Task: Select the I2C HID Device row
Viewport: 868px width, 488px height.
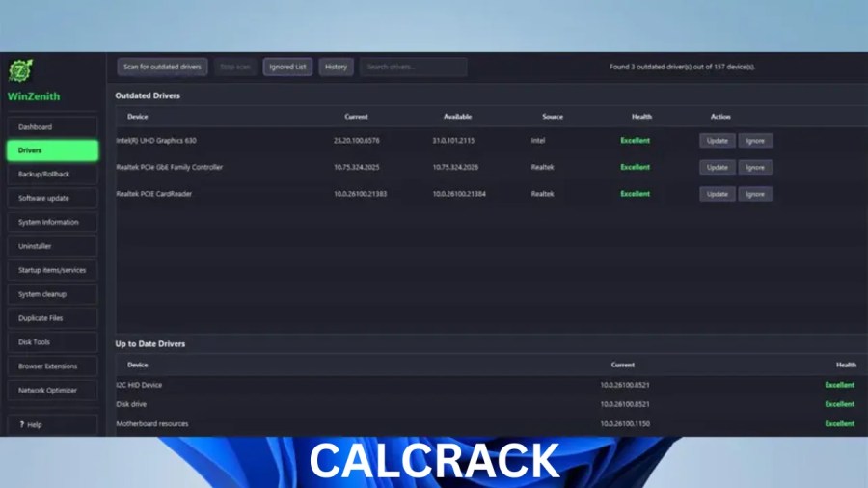Action: pos(492,385)
